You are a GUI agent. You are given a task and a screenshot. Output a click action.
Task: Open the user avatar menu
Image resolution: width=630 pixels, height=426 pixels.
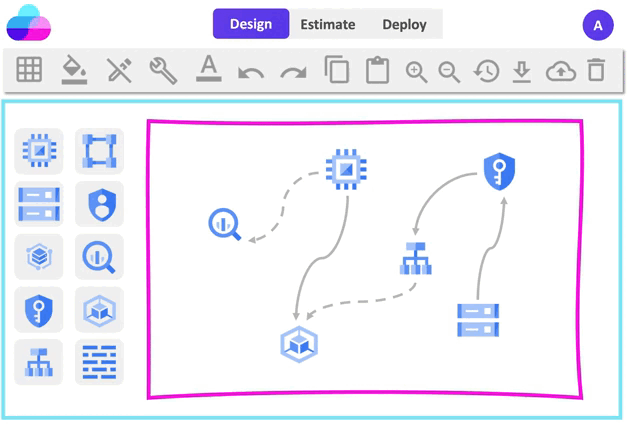tap(598, 25)
